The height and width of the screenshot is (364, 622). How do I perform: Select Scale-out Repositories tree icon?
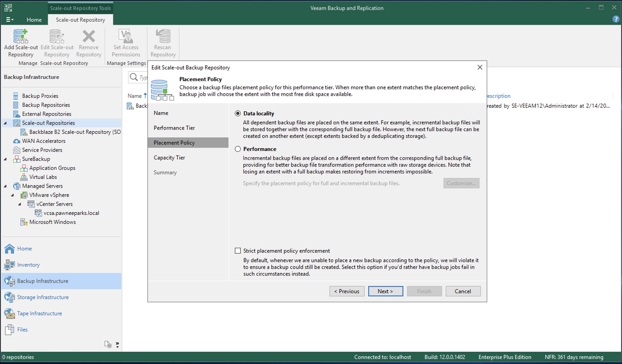tap(16, 123)
